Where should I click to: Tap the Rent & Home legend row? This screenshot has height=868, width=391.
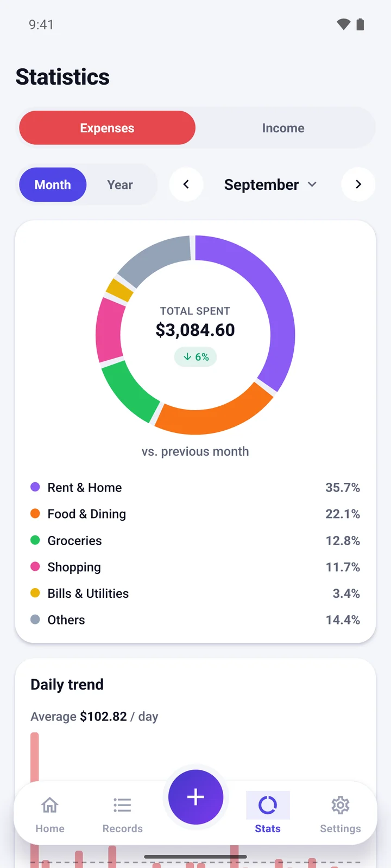point(195,487)
